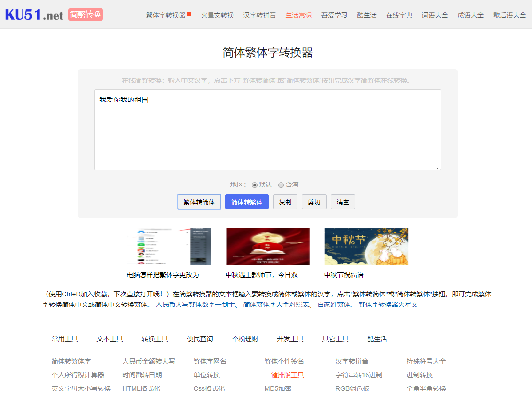This screenshot has height=404, width=532.
Task: Open the Css格式化 tool link
Action: [x=209, y=389]
